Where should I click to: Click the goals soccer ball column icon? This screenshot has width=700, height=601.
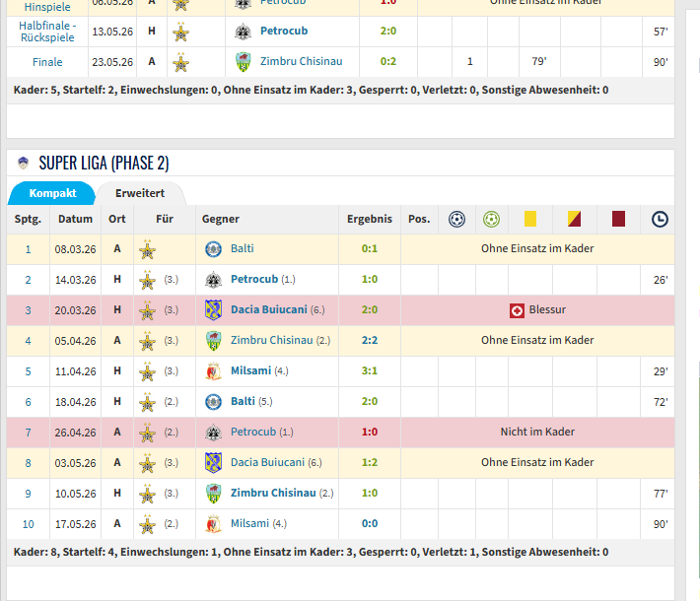click(x=456, y=219)
